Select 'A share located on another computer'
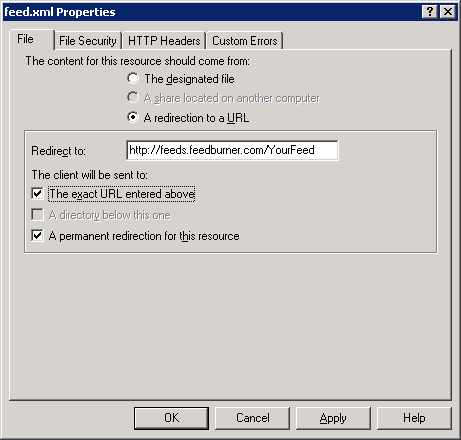The height and width of the screenshot is (440, 461). point(133,98)
